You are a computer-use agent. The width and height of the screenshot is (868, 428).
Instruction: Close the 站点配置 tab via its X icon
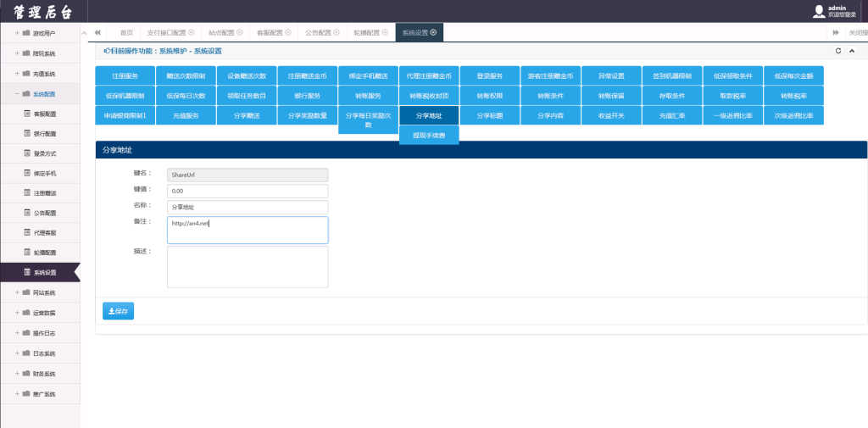[240, 32]
